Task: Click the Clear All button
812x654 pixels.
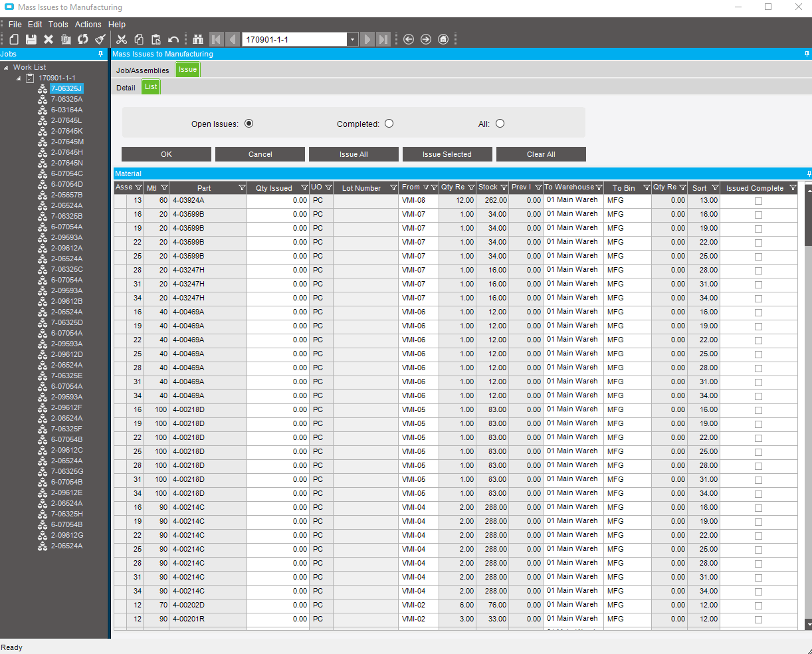Action: (541, 154)
